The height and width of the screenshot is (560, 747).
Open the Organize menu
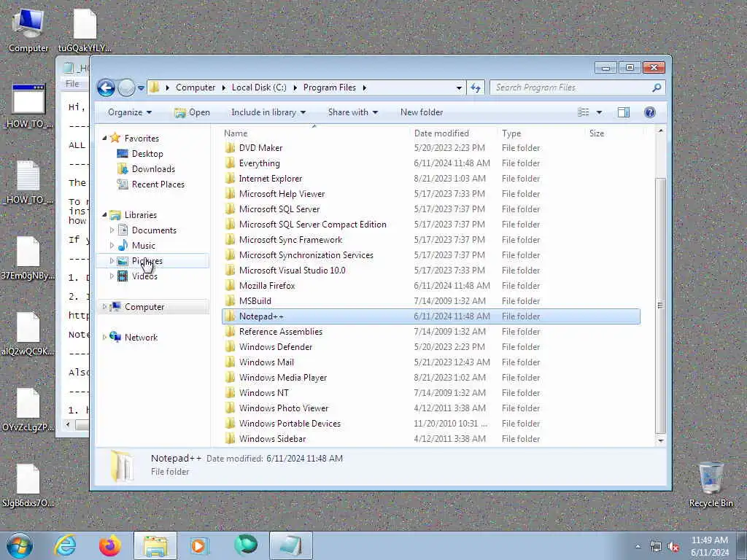[130, 112]
